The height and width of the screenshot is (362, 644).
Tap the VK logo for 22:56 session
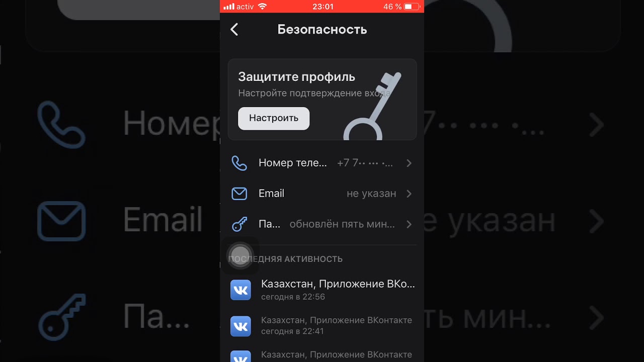pos(240,290)
